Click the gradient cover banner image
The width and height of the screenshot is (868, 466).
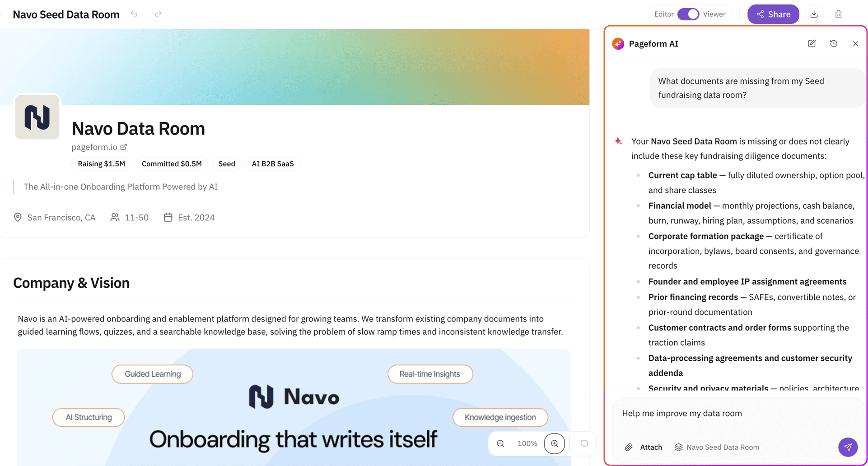click(294, 67)
